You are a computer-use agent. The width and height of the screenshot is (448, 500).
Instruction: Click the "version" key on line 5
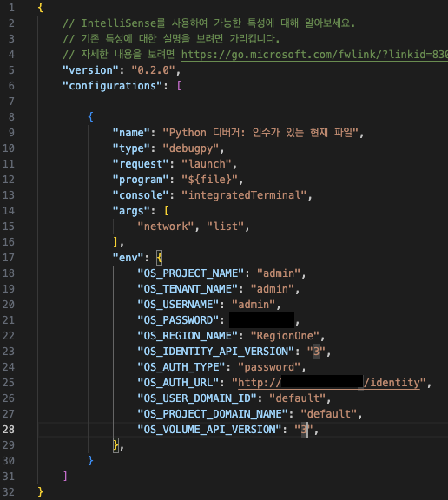[90, 70]
